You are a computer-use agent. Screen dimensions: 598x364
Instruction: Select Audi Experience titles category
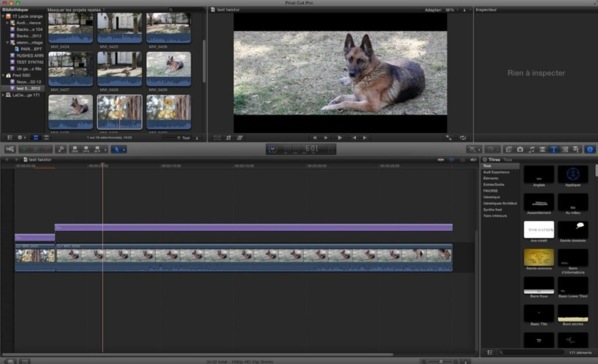(496, 172)
